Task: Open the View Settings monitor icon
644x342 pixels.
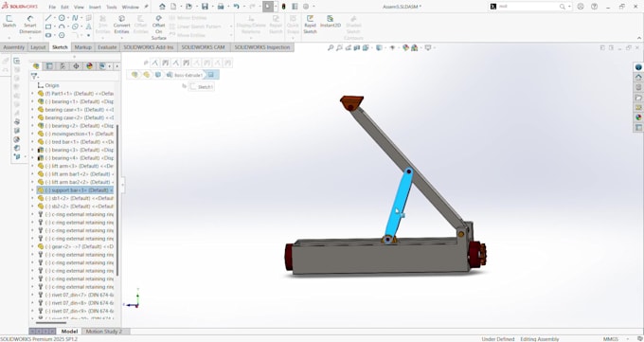Action: [x=428, y=47]
